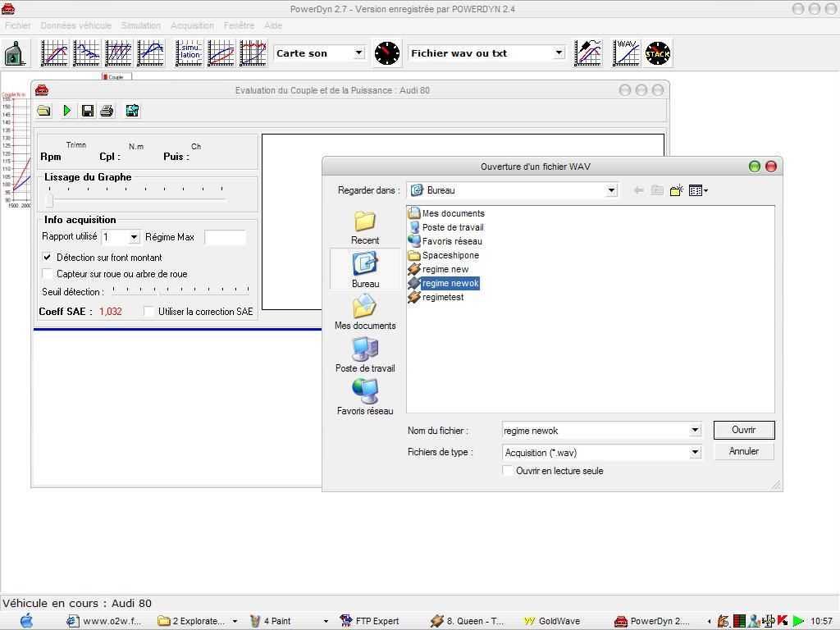Viewport: 840px width, 630px height.
Task: Switch to www.o2w.f... browser taskbar item
Action: [104, 621]
